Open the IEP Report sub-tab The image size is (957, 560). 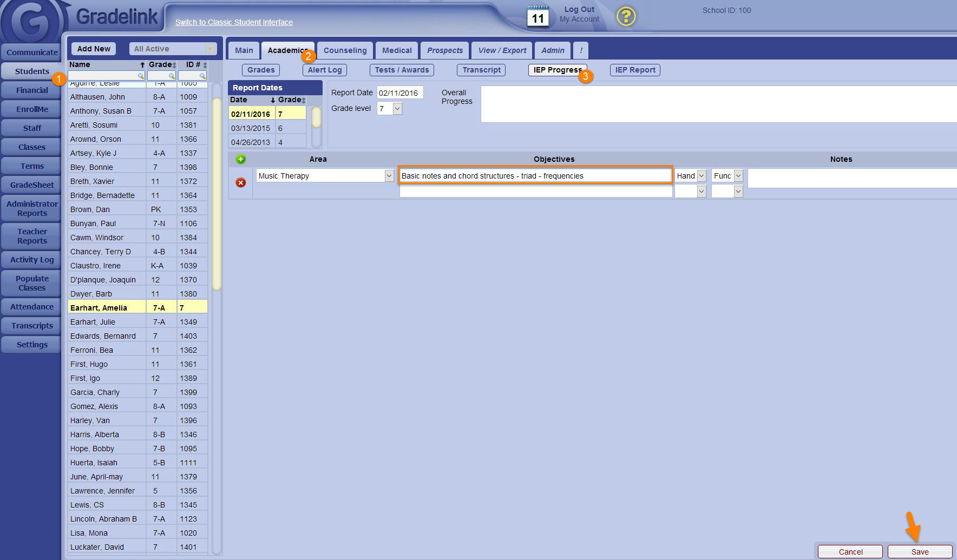pos(635,70)
